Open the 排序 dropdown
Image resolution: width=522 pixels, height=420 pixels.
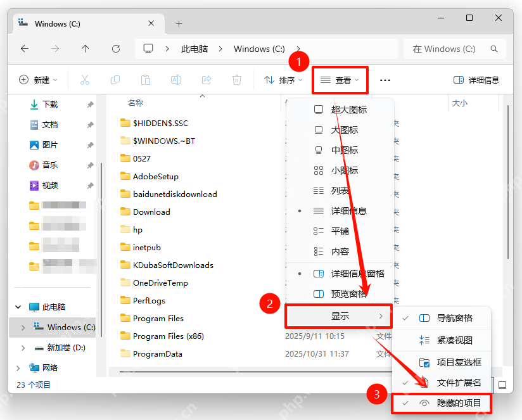[x=283, y=80]
